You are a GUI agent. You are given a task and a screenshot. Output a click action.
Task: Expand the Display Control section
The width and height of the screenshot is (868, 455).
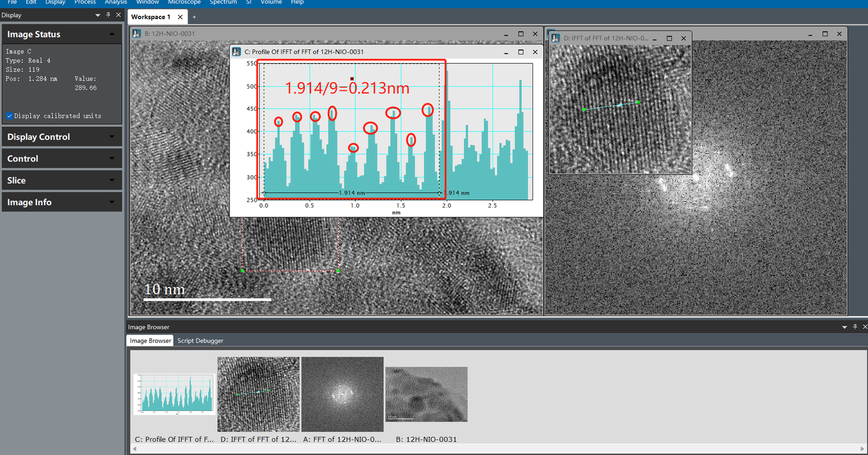coord(112,137)
